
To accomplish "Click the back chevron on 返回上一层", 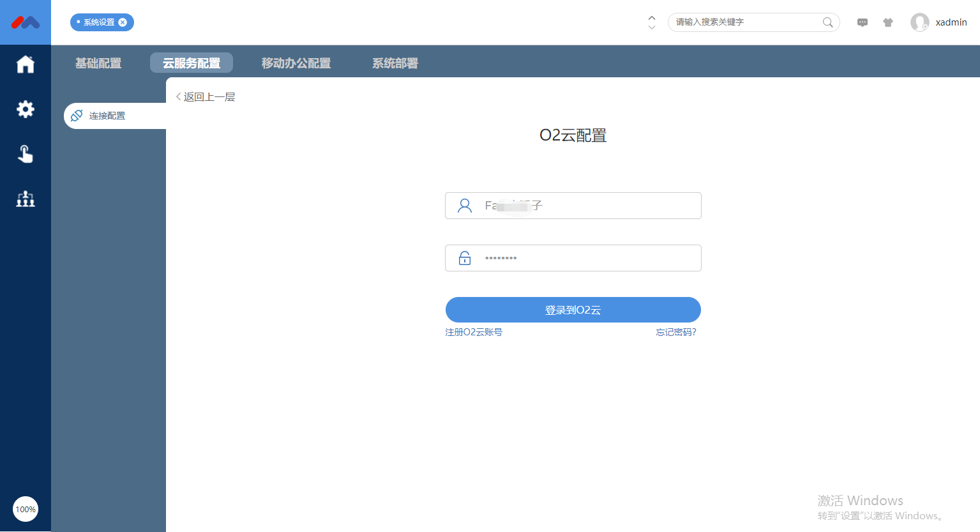I will [x=177, y=96].
